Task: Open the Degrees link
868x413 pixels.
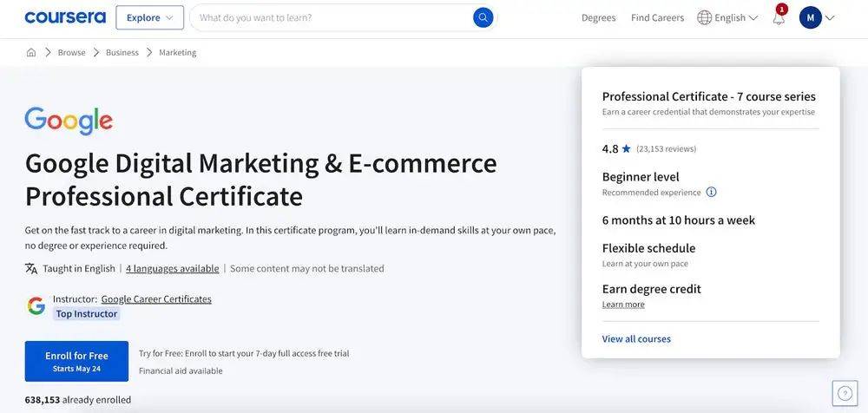Action: pyautogui.click(x=598, y=17)
